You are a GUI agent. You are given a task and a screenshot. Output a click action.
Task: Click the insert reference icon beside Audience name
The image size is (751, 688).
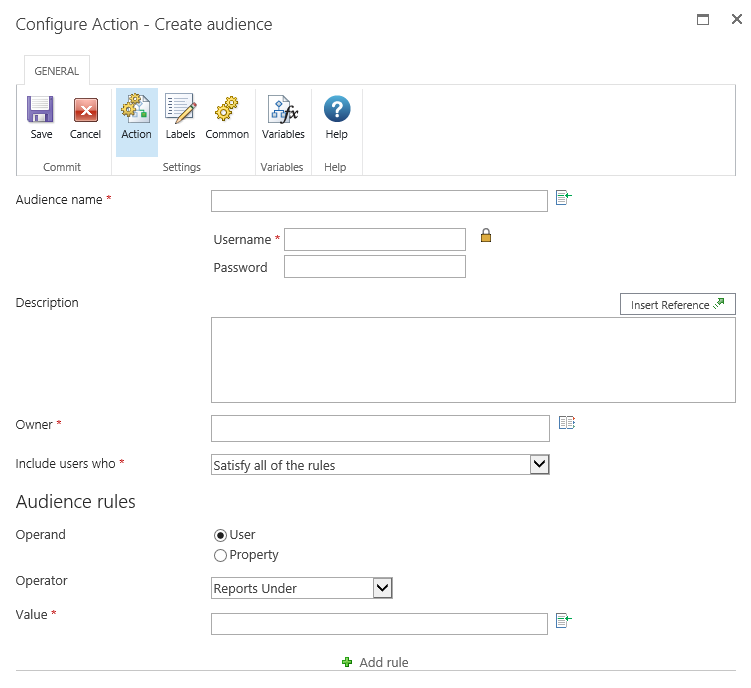pyautogui.click(x=563, y=199)
